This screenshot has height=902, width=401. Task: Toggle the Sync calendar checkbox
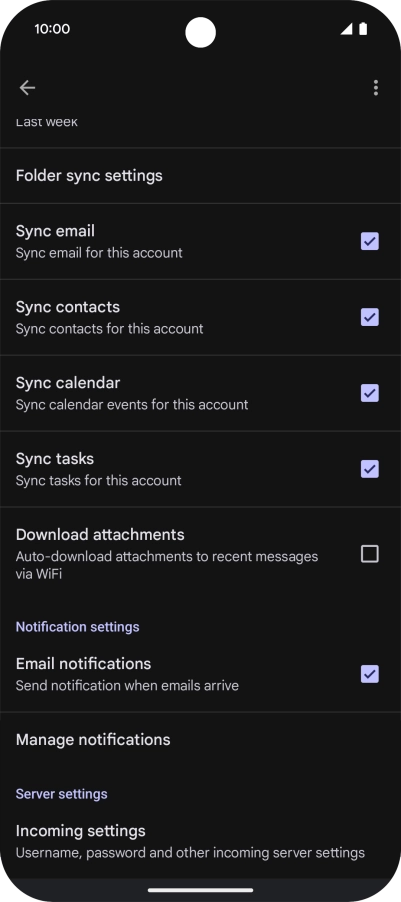(369, 393)
